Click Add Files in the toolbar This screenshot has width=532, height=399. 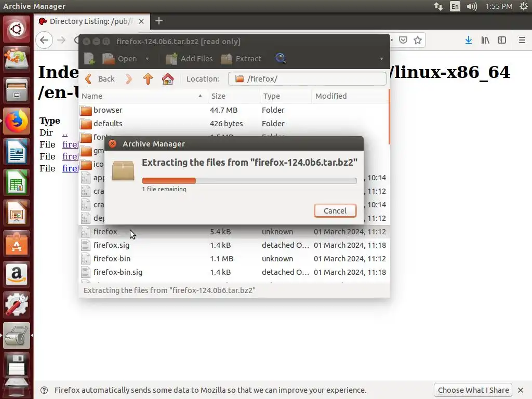tap(189, 59)
